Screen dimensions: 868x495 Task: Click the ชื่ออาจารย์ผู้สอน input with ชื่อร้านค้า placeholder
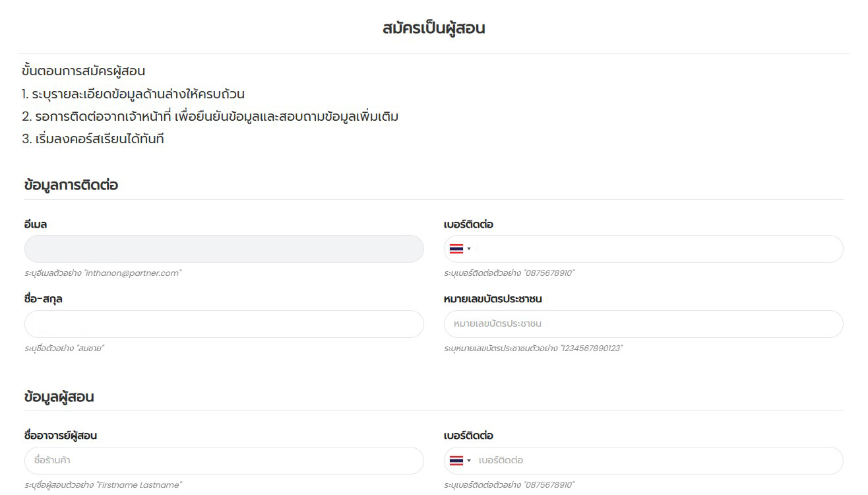pyautogui.click(x=224, y=461)
